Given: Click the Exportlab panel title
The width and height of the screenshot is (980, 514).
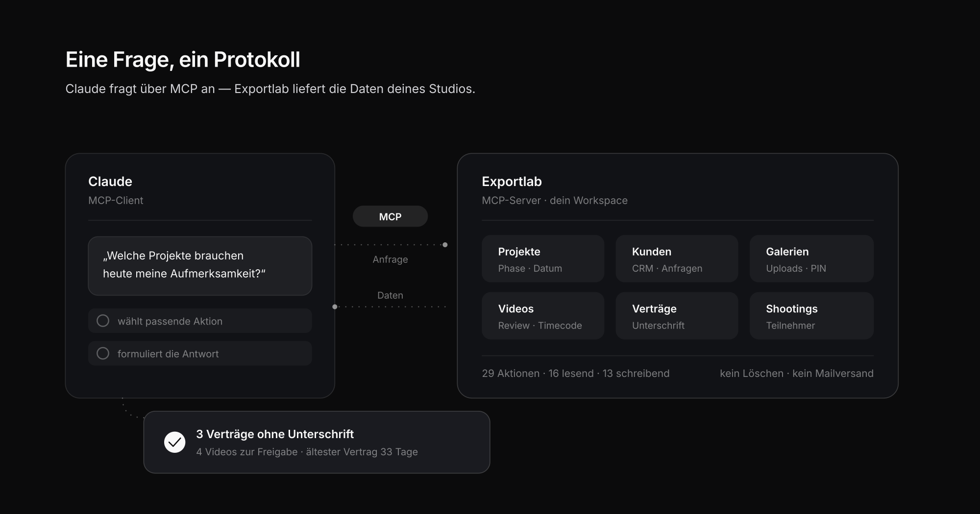Looking at the screenshot, I should [x=512, y=182].
